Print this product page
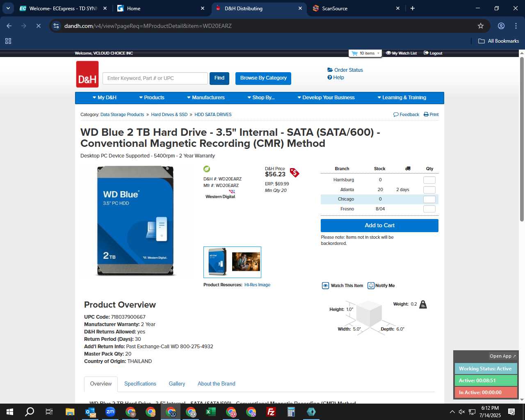 (x=431, y=114)
